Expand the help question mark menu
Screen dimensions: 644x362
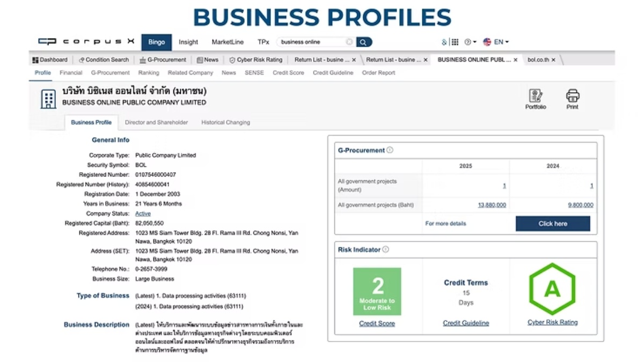click(470, 42)
